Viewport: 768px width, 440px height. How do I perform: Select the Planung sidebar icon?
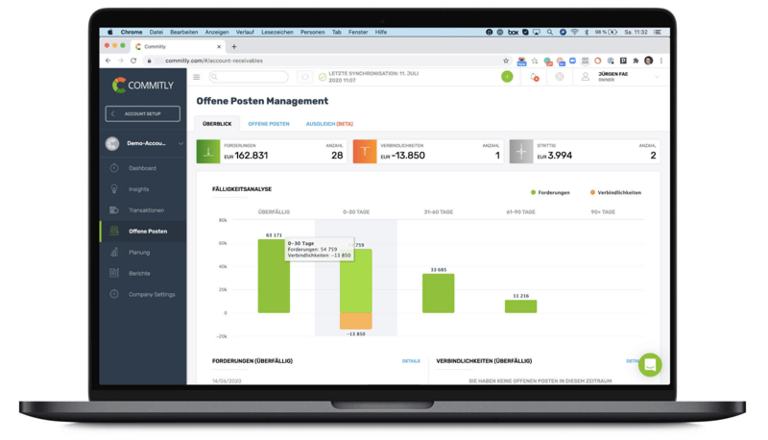[115, 252]
